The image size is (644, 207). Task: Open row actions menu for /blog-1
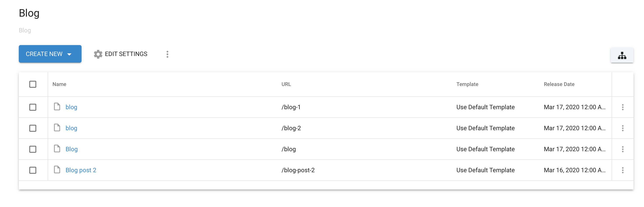(x=623, y=107)
